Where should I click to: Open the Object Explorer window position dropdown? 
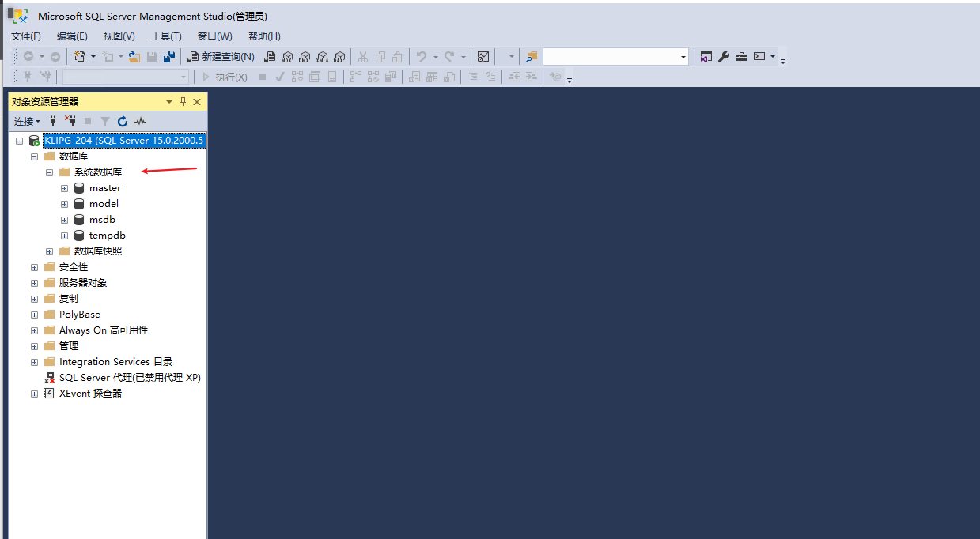point(168,101)
